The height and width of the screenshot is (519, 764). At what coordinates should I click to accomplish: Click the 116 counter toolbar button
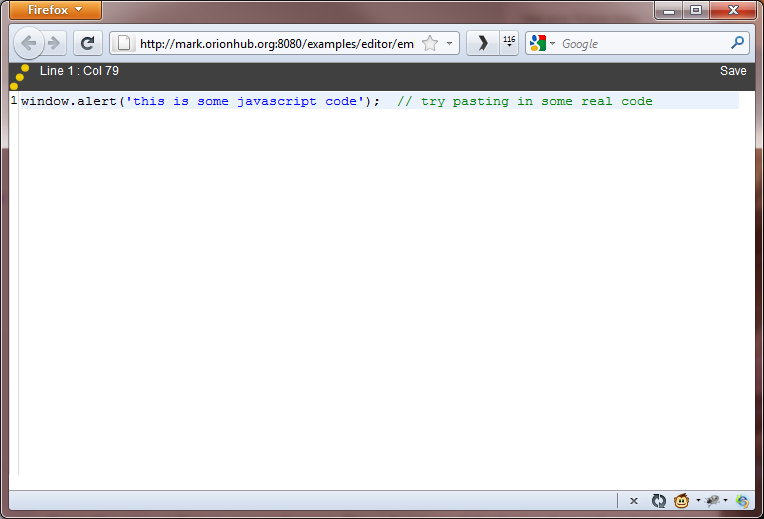tap(509, 42)
